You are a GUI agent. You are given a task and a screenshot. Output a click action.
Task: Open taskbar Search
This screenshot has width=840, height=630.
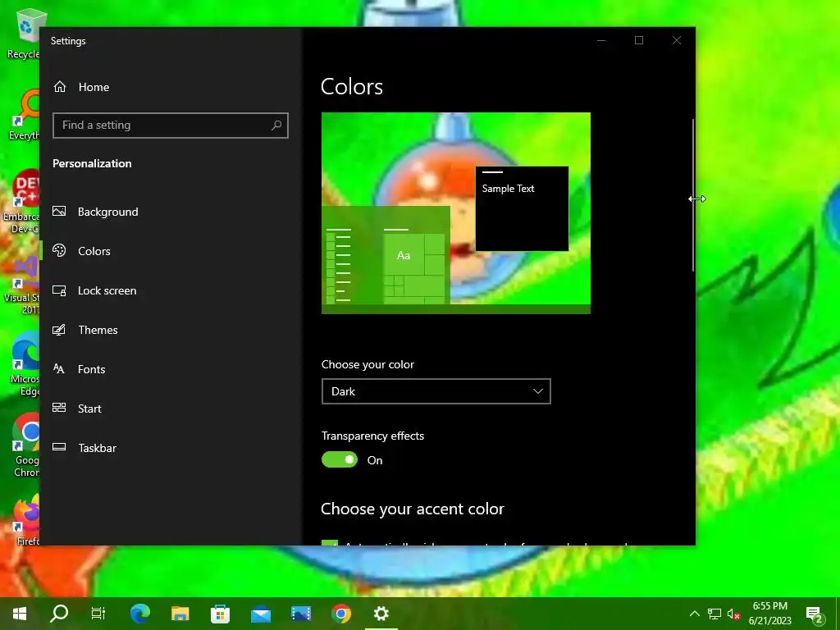(59, 614)
